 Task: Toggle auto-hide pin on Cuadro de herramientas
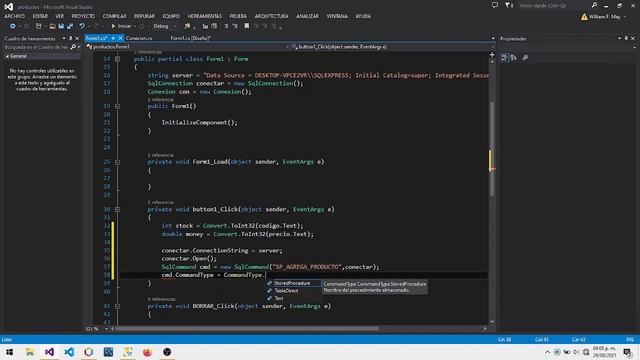coord(70,38)
